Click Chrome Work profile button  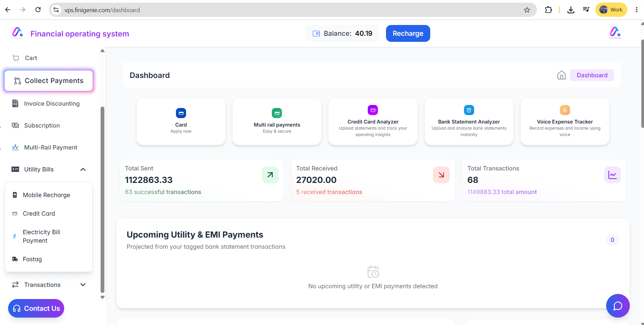[611, 10]
